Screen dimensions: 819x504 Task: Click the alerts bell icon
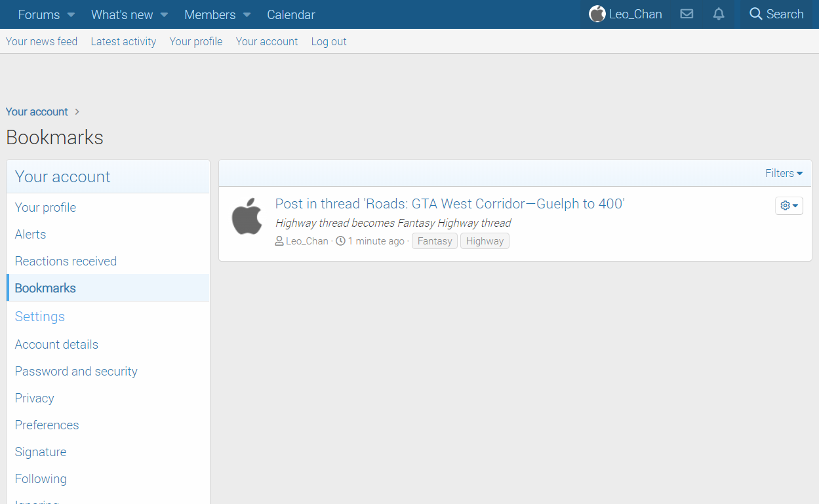[x=719, y=14]
